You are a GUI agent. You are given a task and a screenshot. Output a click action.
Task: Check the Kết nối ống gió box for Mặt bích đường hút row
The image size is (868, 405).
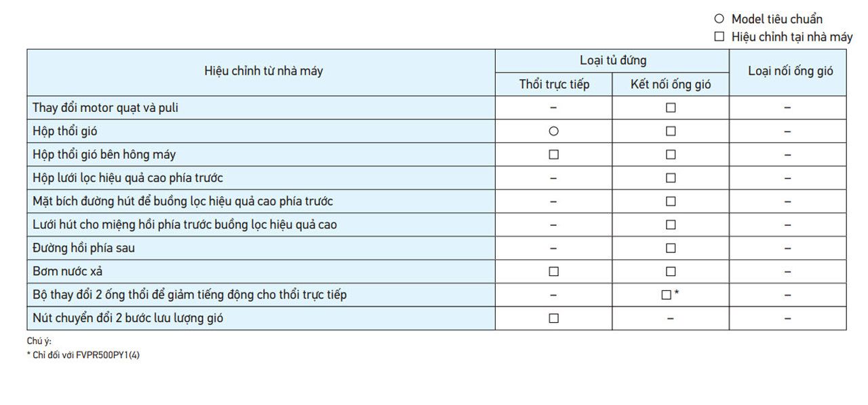671,201
